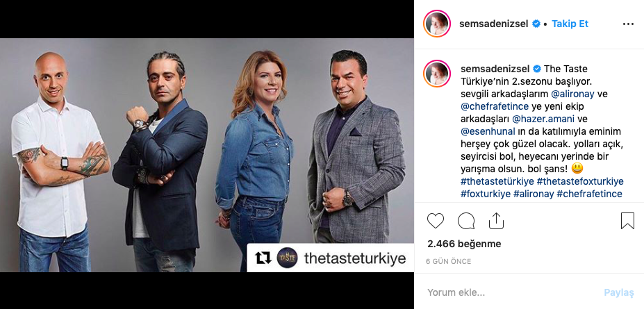Open The Taste logo badge on photo
The height and width of the screenshot is (309, 644).
tap(287, 258)
